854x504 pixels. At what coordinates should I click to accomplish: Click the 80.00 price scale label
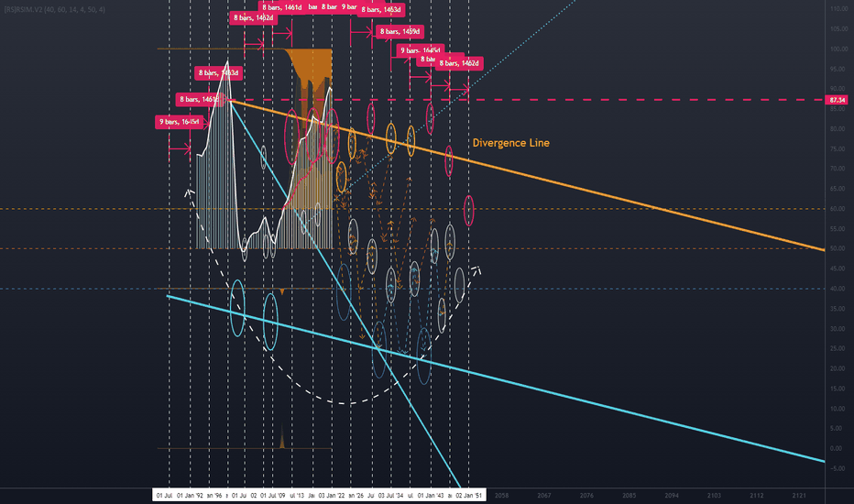838,129
